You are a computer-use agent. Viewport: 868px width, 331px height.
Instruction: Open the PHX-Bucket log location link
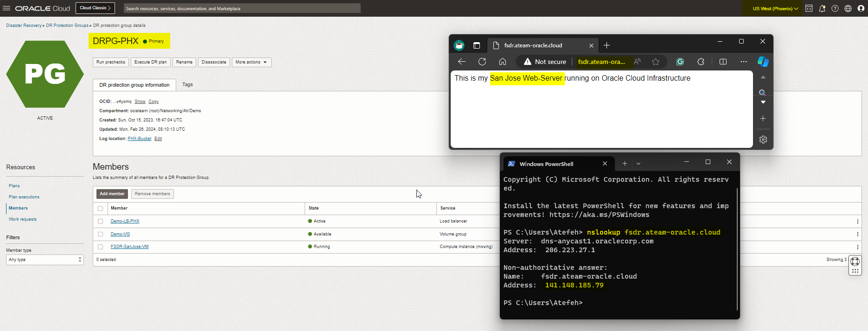[x=139, y=139]
